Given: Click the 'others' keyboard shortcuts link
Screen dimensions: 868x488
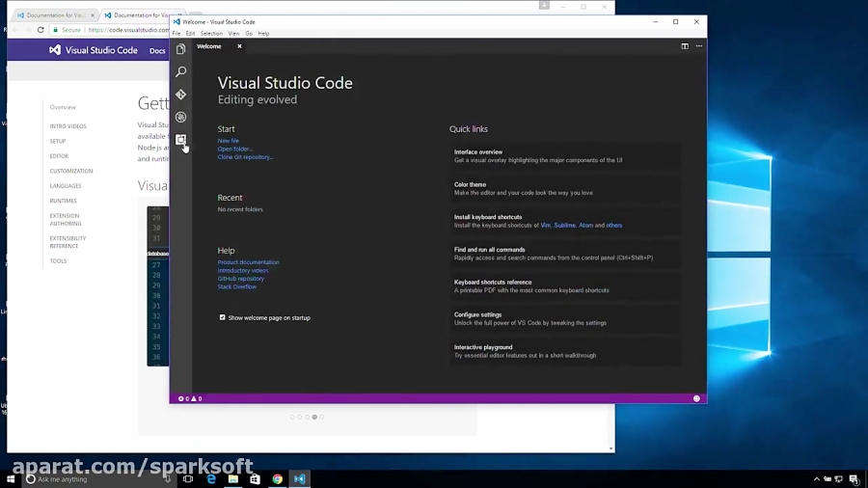Looking at the screenshot, I should [614, 226].
